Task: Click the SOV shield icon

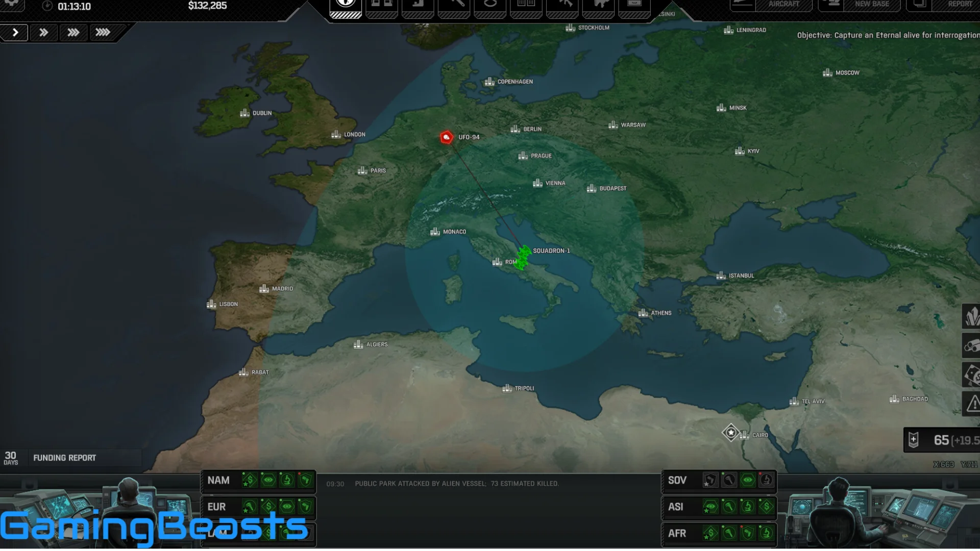Action: [x=710, y=480]
